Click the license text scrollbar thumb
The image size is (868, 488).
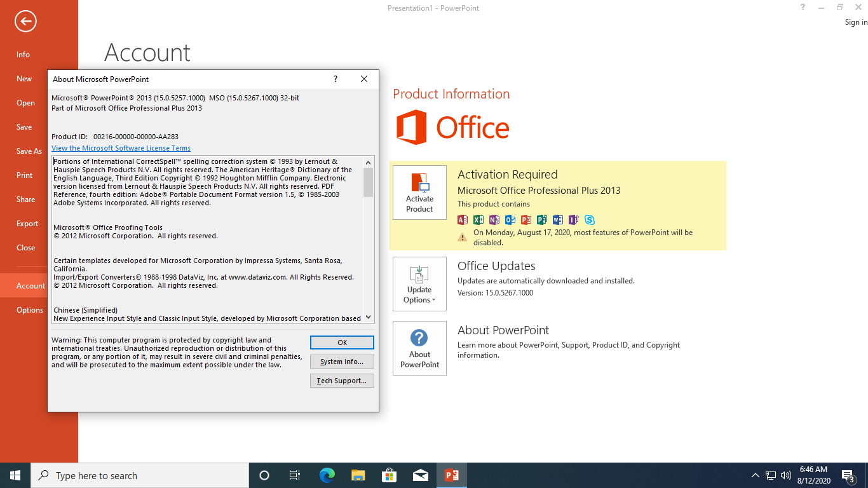tap(369, 182)
